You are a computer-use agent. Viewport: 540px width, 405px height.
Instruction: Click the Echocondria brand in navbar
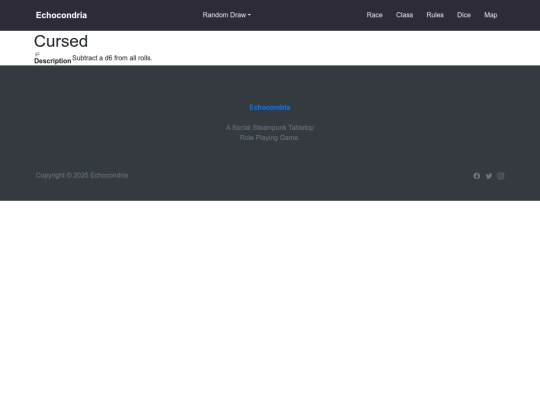[61, 15]
